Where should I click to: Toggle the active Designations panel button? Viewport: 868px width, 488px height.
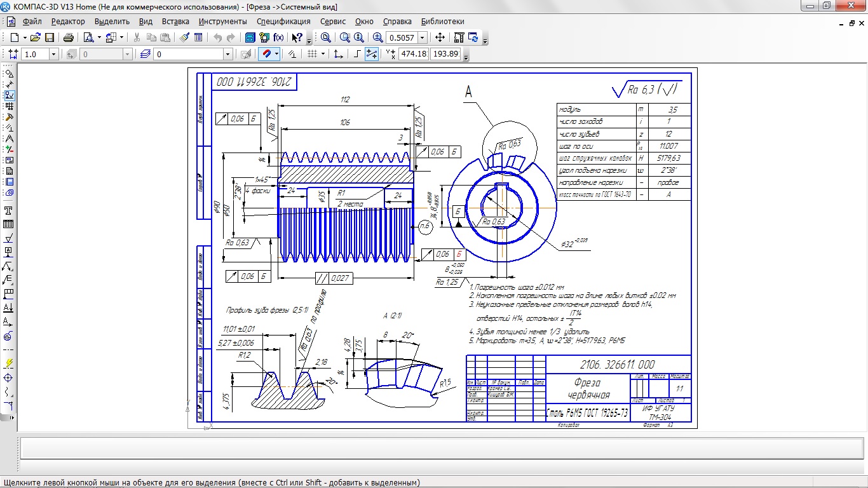point(9,95)
